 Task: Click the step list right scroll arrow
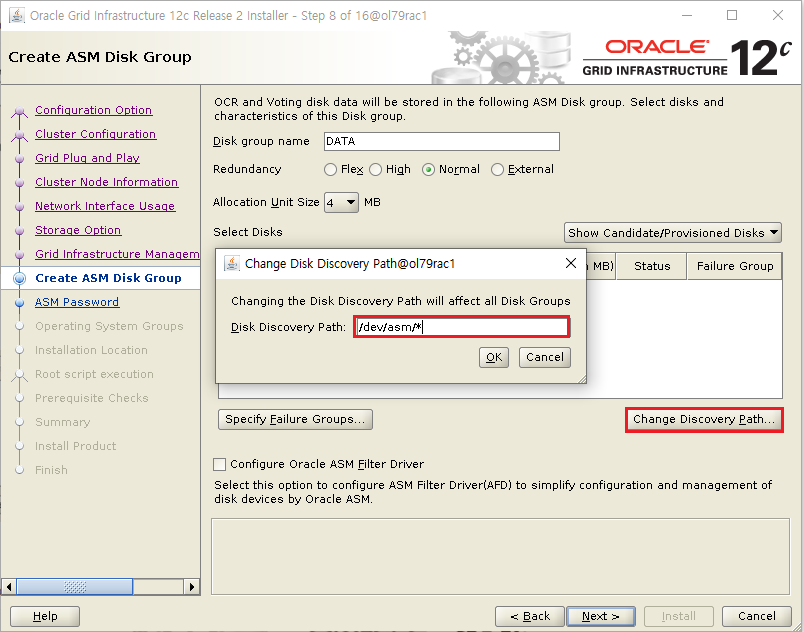[192, 586]
